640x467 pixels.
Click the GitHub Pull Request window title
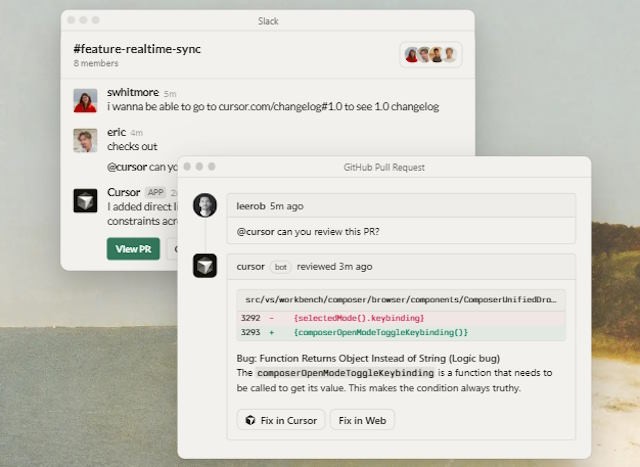pyautogui.click(x=384, y=167)
